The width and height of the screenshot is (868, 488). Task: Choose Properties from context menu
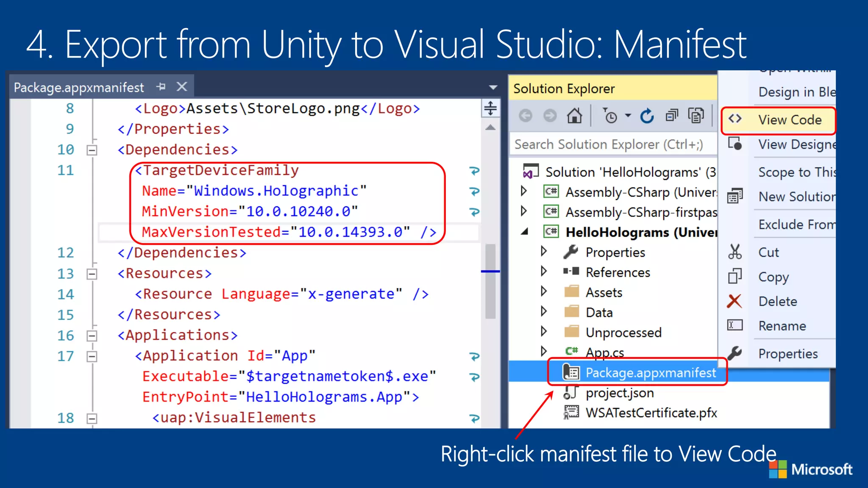(778, 354)
